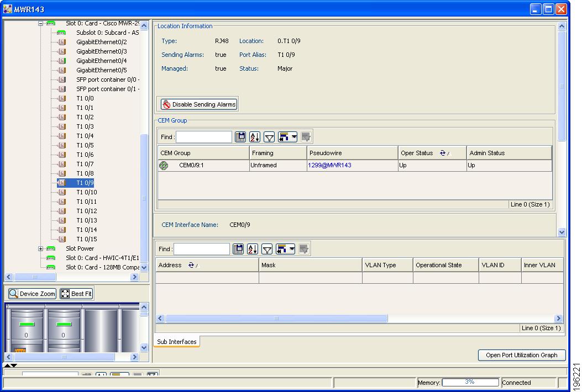Click the sort indicator icon in the Address header
582x392 pixels.
[191, 265]
